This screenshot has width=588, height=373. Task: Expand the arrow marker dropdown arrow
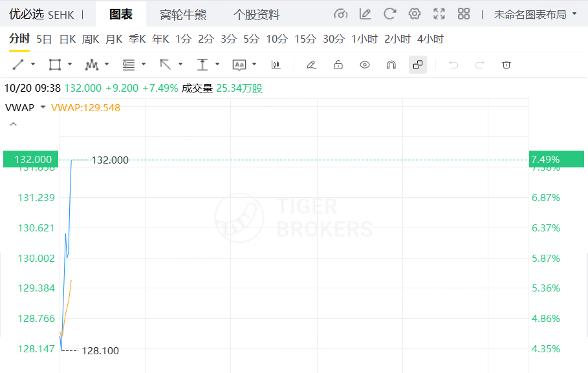coord(180,64)
